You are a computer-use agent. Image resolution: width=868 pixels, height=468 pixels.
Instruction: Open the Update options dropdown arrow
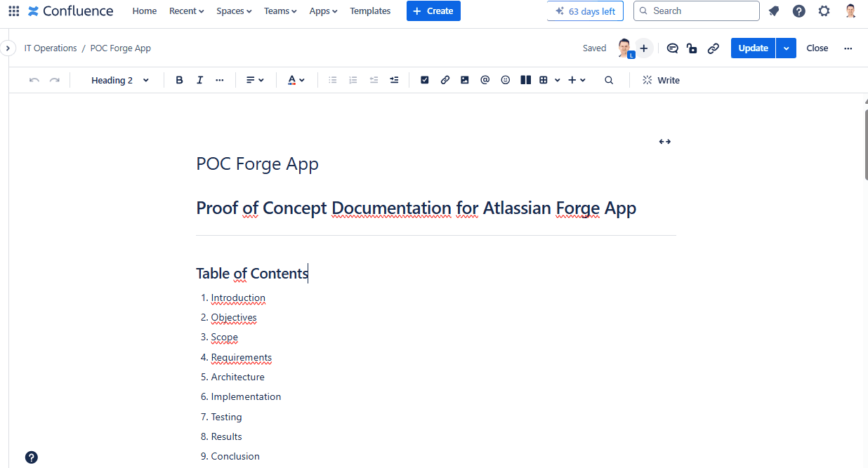(787, 48)
